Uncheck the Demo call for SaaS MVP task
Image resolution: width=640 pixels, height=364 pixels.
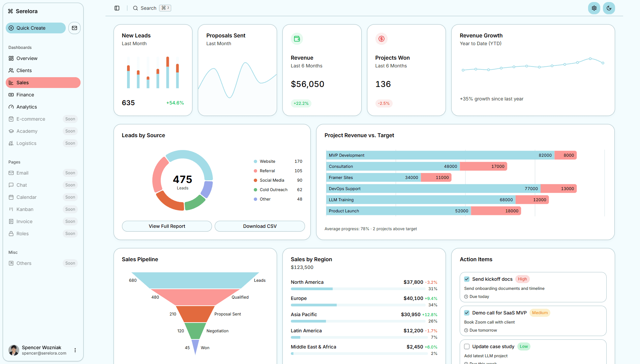(x=467, y=312)
